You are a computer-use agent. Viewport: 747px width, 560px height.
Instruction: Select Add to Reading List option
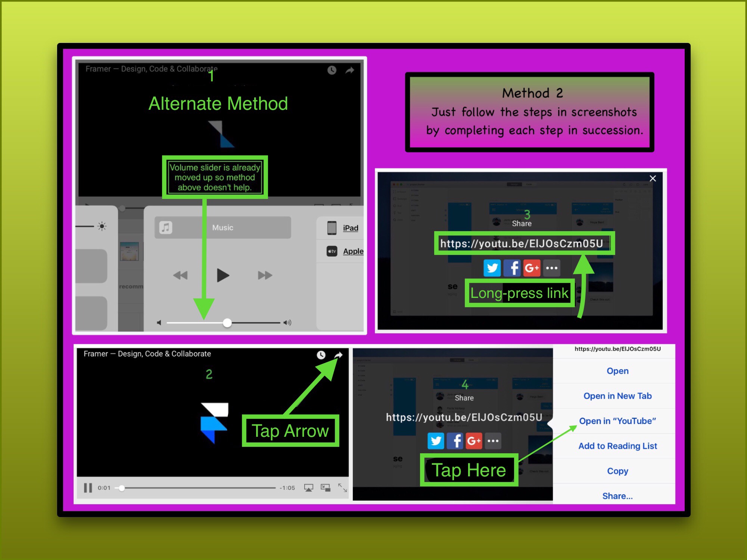(617, 446)
